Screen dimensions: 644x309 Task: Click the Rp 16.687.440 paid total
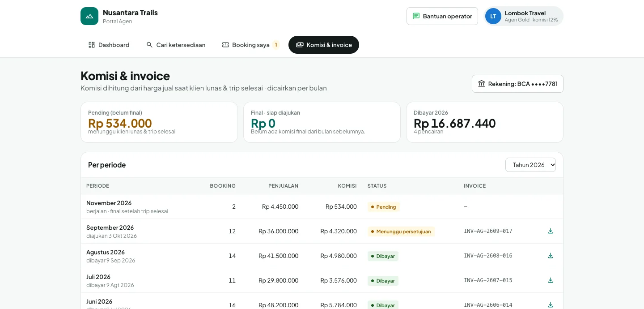tap(455, 123)
